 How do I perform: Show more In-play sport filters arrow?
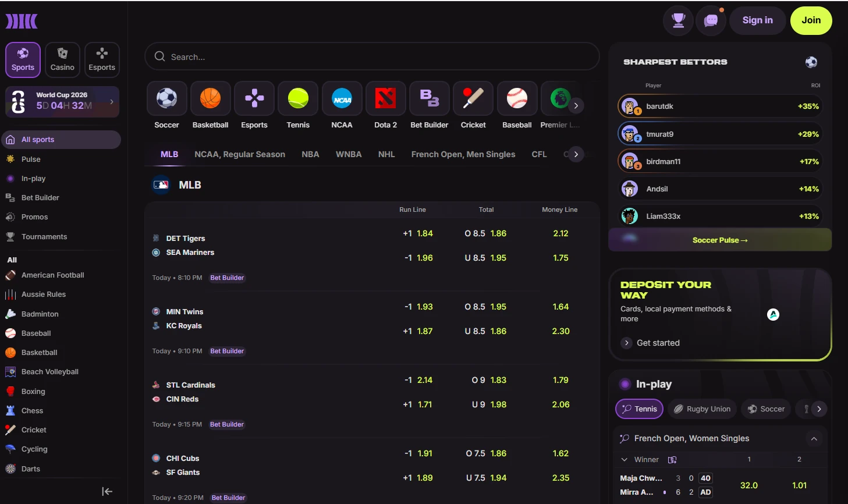coord(819,409)
